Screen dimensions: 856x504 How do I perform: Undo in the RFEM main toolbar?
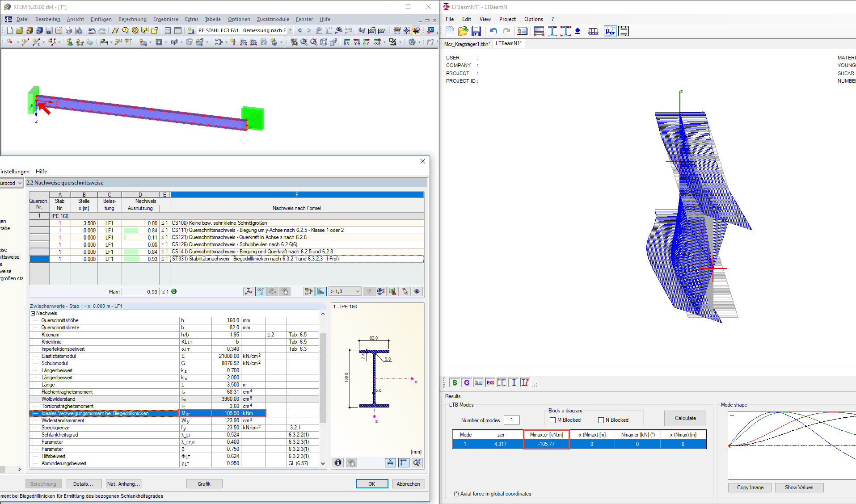(x=92, y=30)
